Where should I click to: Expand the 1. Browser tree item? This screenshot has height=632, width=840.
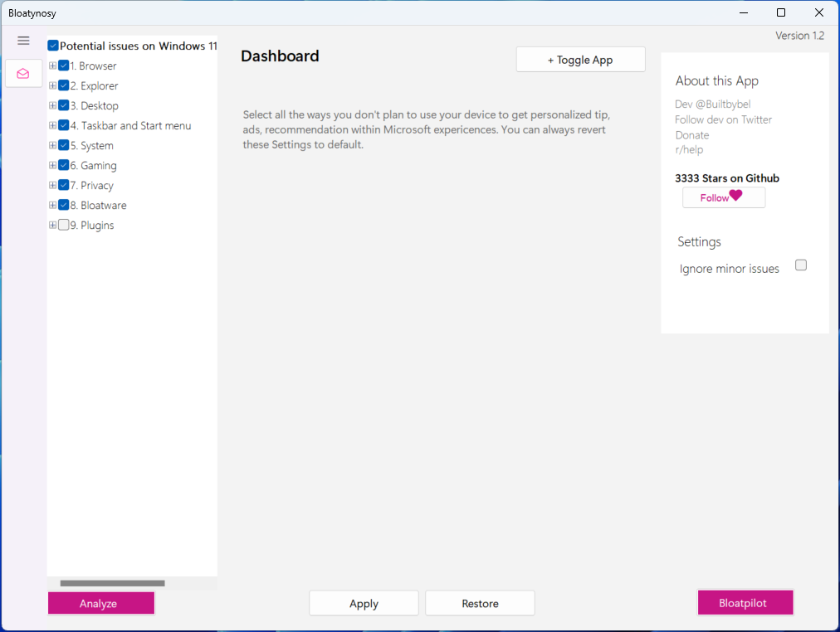coord(51,66)
